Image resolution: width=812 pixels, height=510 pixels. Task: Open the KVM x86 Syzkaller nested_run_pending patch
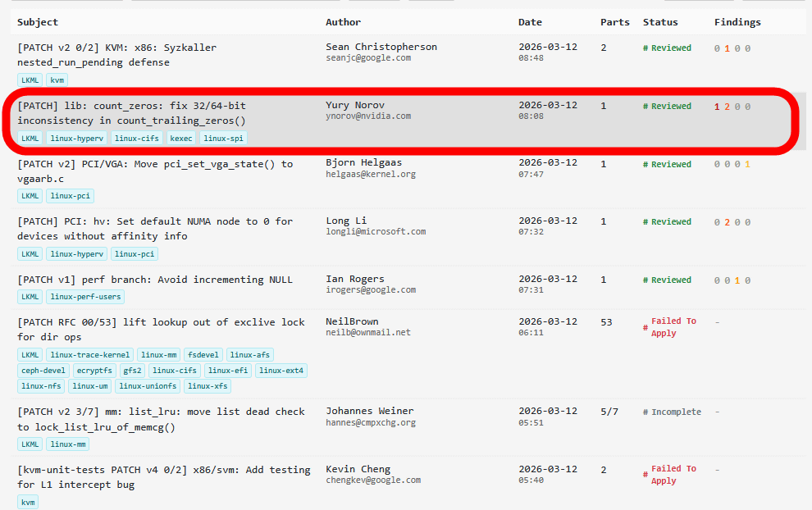tap(116, 55)
